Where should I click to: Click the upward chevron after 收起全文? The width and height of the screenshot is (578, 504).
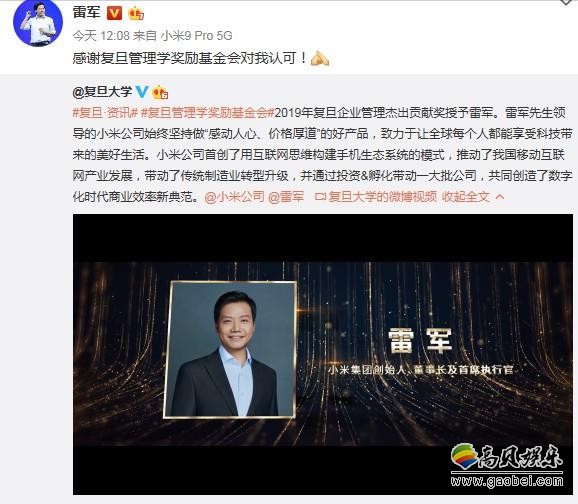point(500,197)
